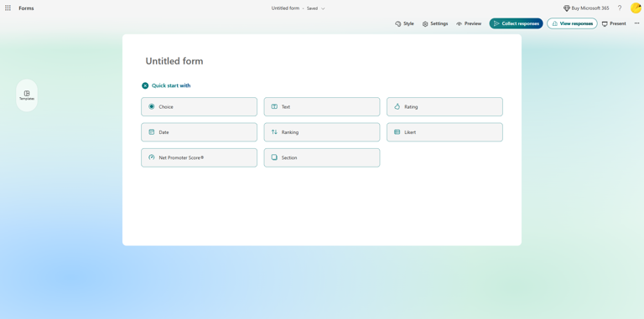The image size is (644, 319).
Task: Add a Text question
Action: coord(322,106)
